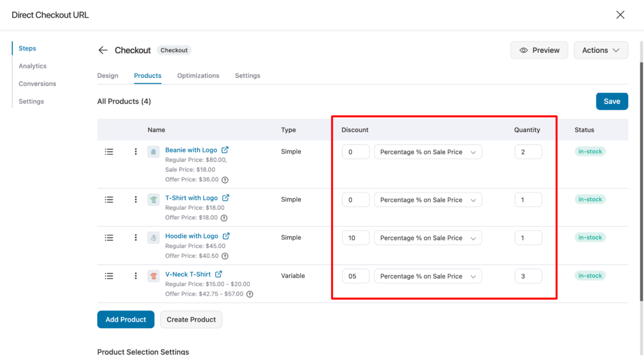Click the eye icon inside the Preview button

point(523,50)
